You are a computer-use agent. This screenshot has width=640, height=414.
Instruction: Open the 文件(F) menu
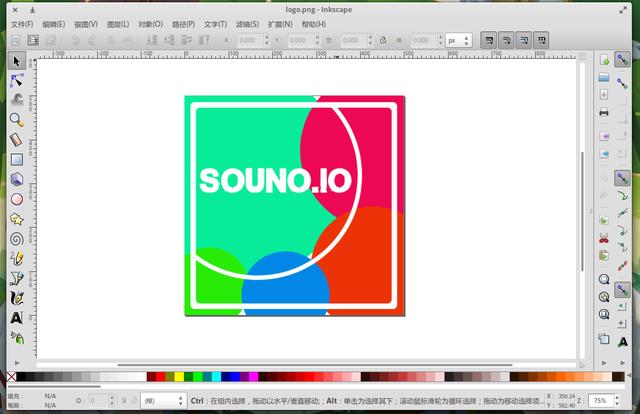pos(22,24)
